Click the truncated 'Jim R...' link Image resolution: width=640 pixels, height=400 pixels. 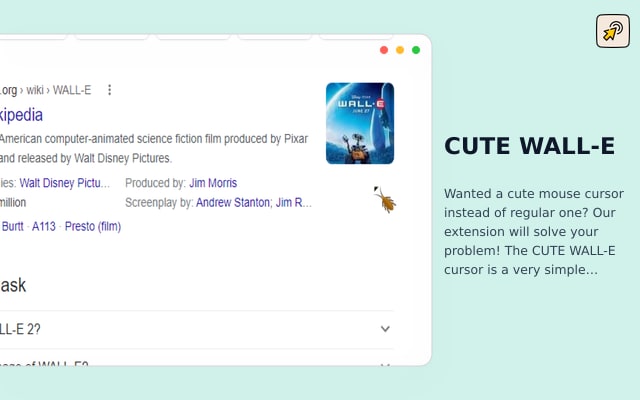coord(294,202)
